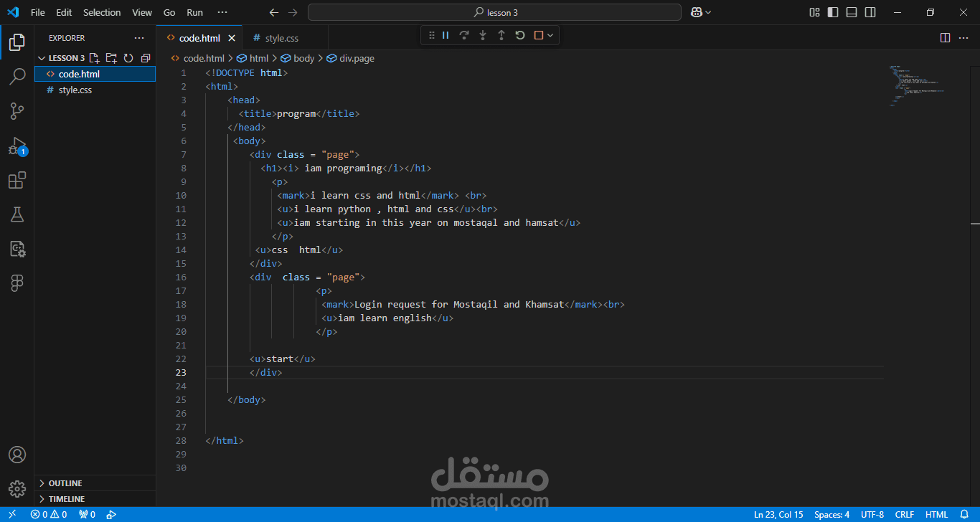The height and width of the screenshot is (522, 980).
Task: Pause the debug session
Action: [x=446, y=35]
